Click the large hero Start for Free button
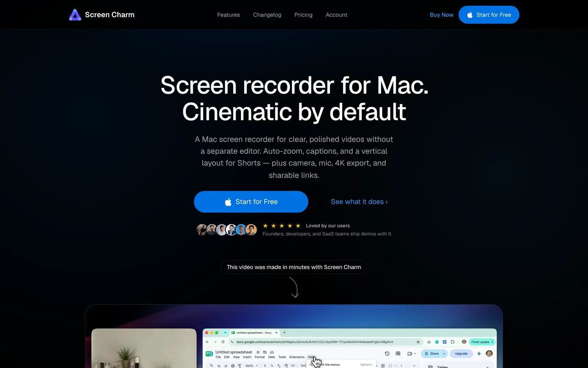Viewport: 588px width, 368px height. click(x=251, y=202)
